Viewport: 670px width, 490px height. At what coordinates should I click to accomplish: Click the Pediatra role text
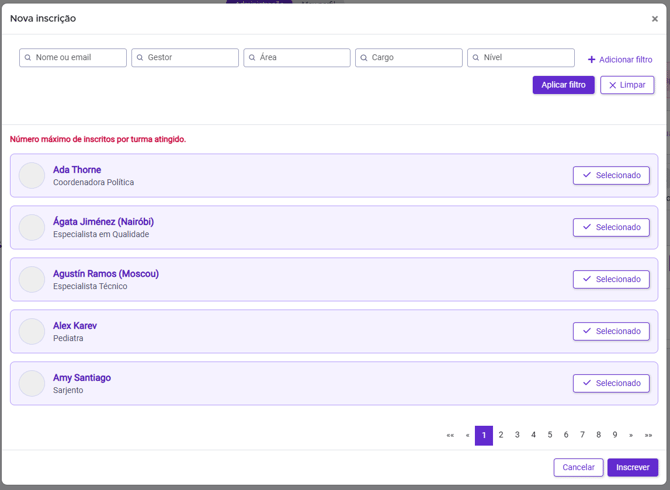[x=68, y=338]
